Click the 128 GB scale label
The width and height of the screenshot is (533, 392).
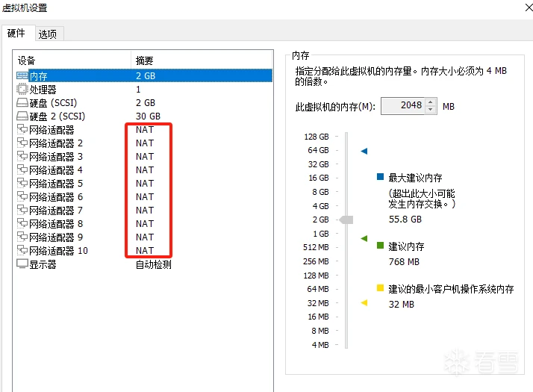[317, 137]
